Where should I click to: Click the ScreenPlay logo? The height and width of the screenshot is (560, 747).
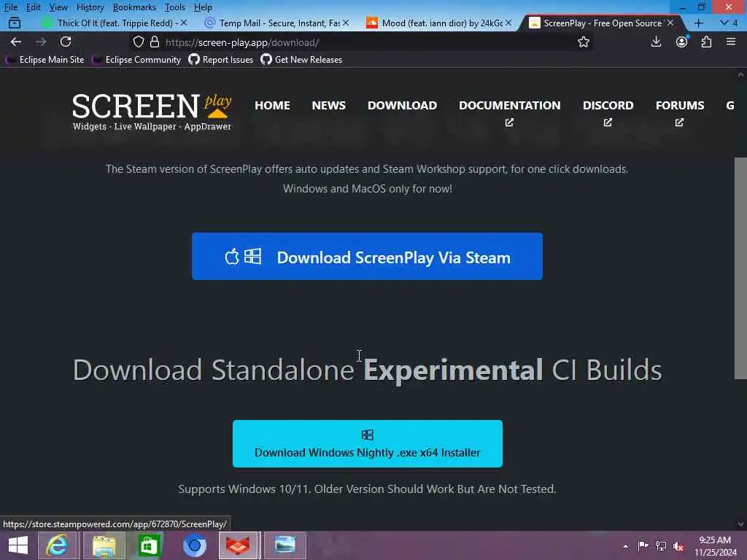click(x=152, y=112)
